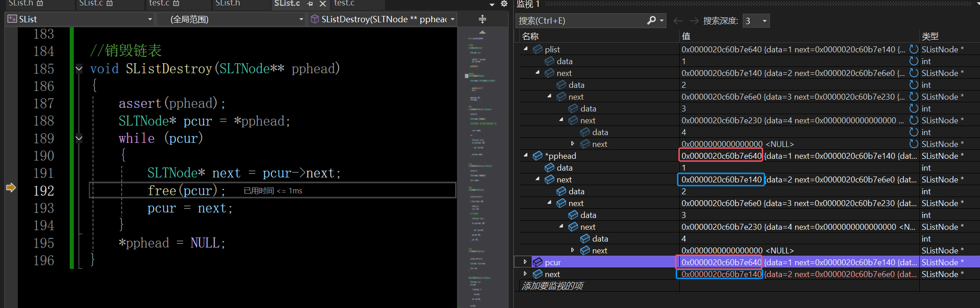This screenshot has width=980, height=308.
Task: Expand the NULL next node under *pphead
Action: click(573, 250)
